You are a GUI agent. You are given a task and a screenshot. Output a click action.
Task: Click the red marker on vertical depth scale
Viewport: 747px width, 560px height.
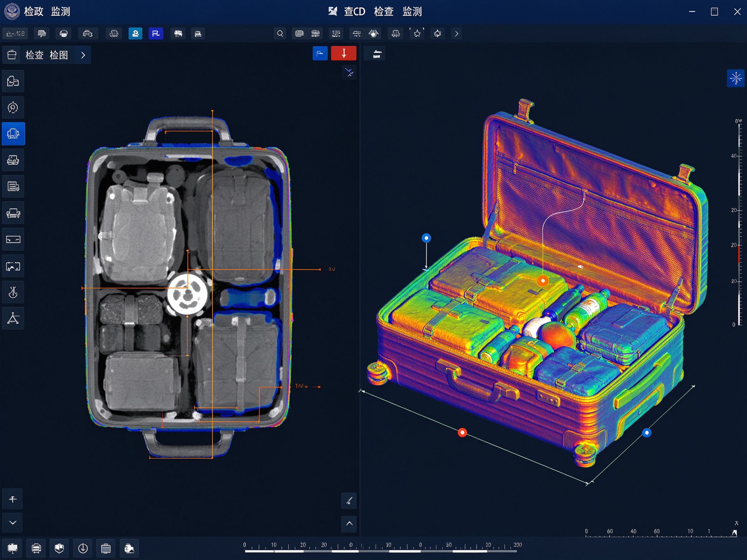click(x=739, y=254)
